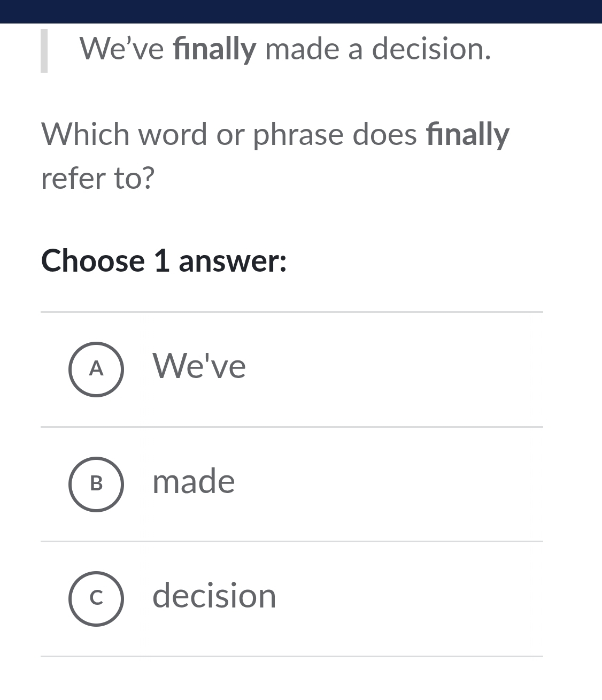This screenshot has width=602, height=700.
Task: Select the circle labeled B
Action: click(x=96, y=484)
